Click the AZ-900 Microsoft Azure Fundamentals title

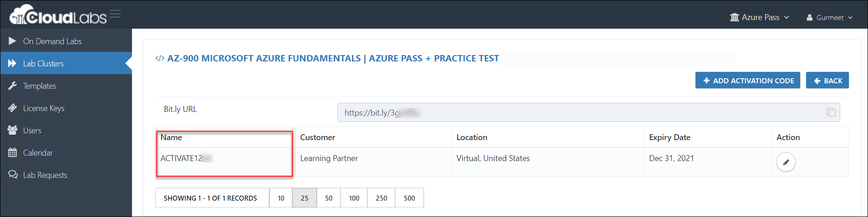(x=333, y=58)
